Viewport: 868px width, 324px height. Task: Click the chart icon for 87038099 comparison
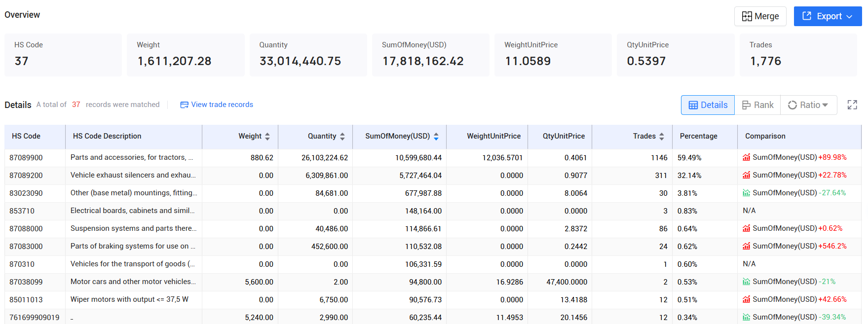[747, 282]
